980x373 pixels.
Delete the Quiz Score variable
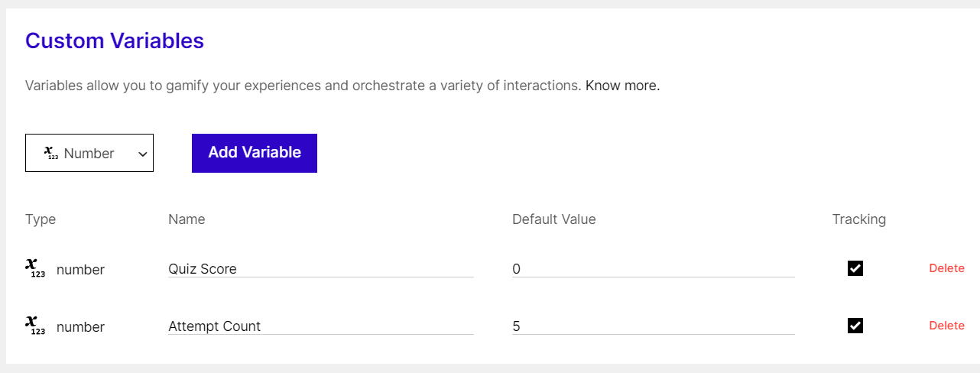(x=946, y=268)
